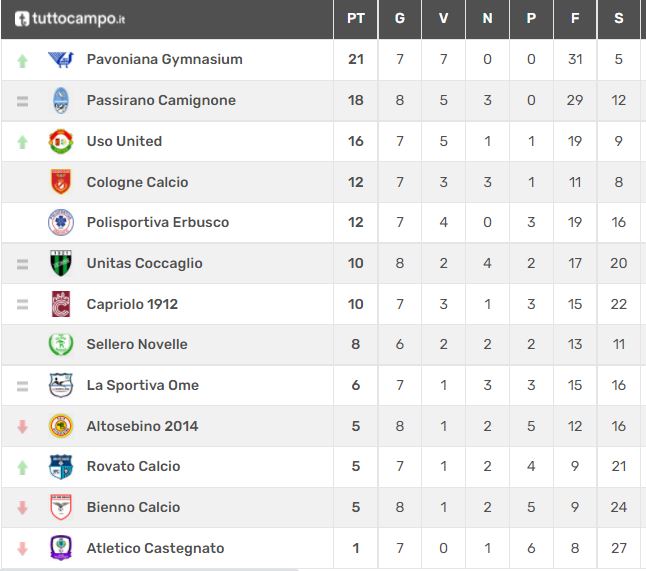Select the Uso United crest icon

pyautogui.click(x=61, y=141)
